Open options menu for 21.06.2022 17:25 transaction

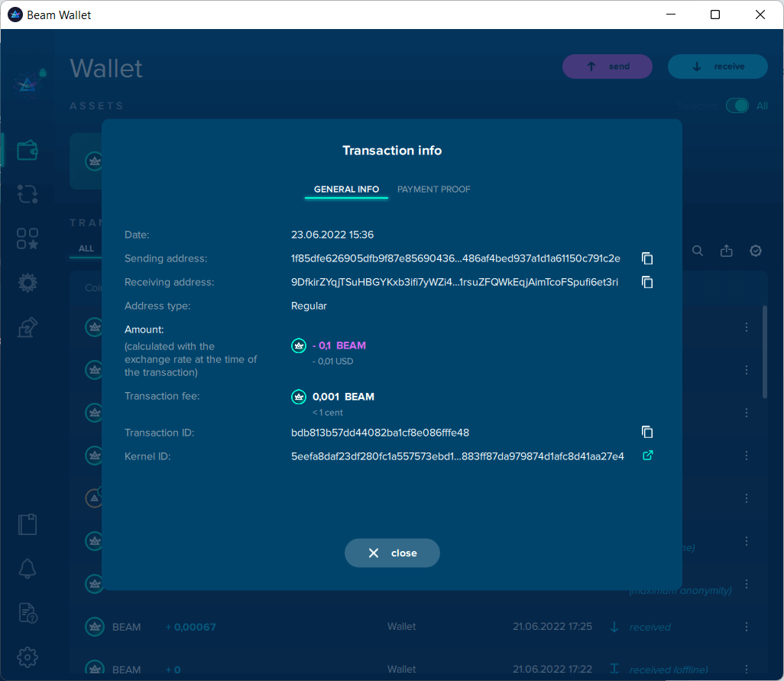pyautogui.click(x=747, y=627)
